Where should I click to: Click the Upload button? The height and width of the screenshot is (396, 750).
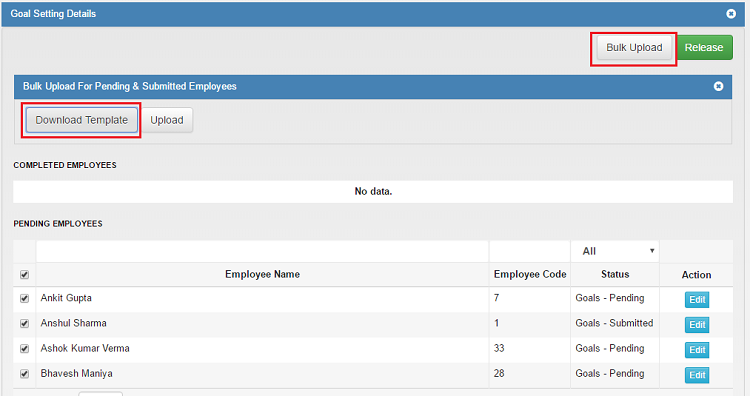(167, 120)
